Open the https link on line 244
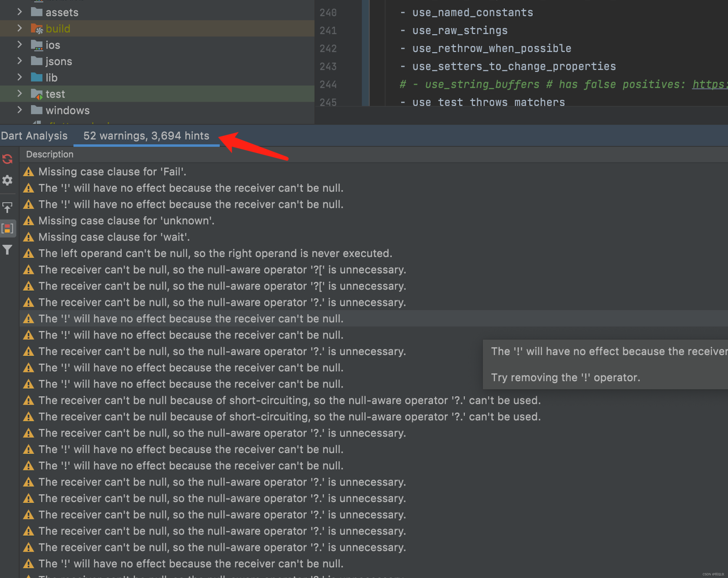Image resolution: width=728 pixels, height=578 pixels. pos(709,84)
